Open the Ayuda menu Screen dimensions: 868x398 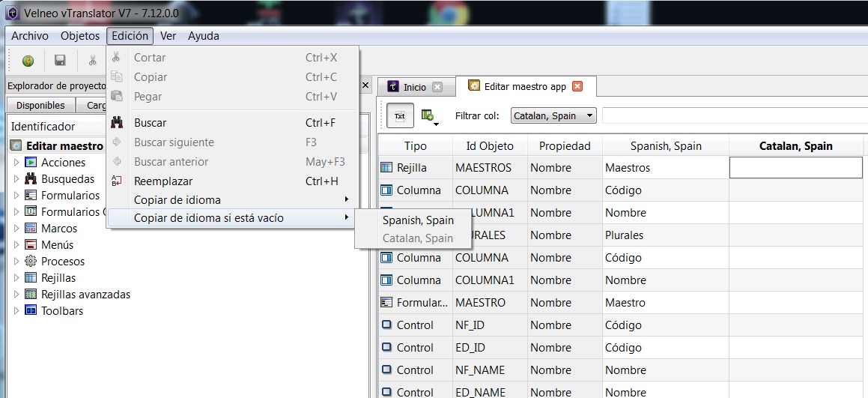point(204,36)
